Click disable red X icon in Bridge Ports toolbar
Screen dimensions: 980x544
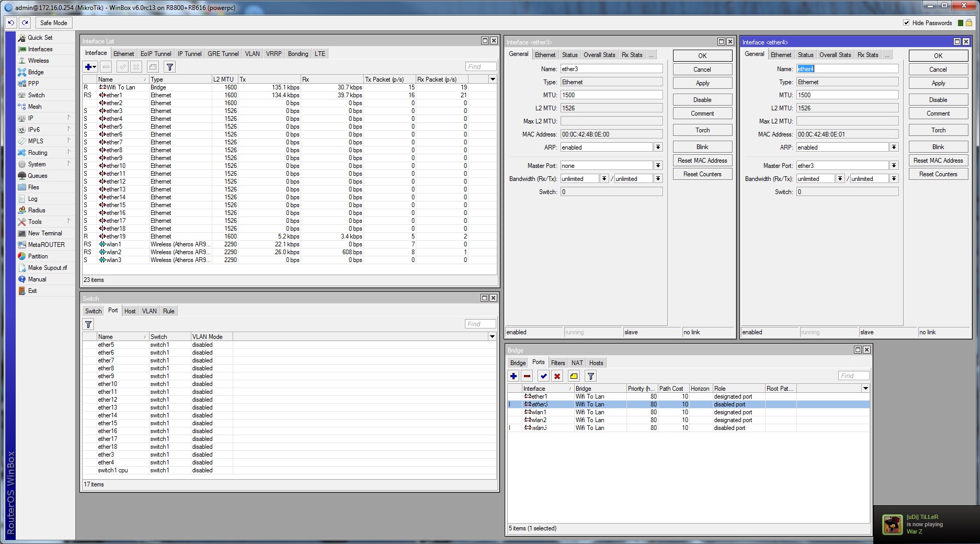pyautogui.click(x=557, y=376)
